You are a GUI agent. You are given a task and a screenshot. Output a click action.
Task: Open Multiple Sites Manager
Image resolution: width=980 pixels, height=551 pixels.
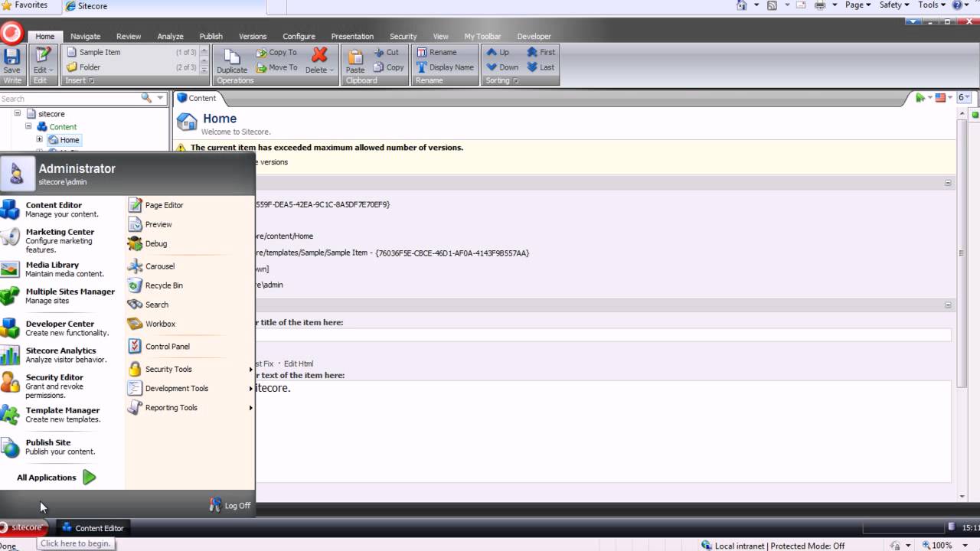(60, 295)
